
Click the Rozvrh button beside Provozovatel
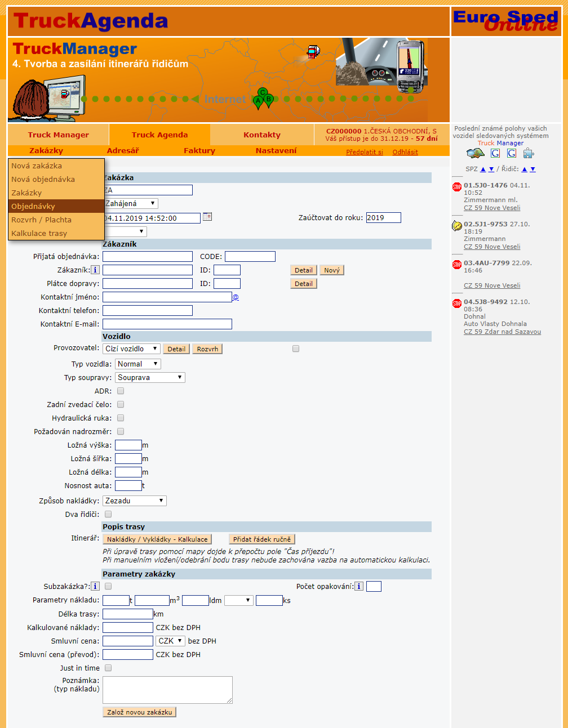point(207,349)
